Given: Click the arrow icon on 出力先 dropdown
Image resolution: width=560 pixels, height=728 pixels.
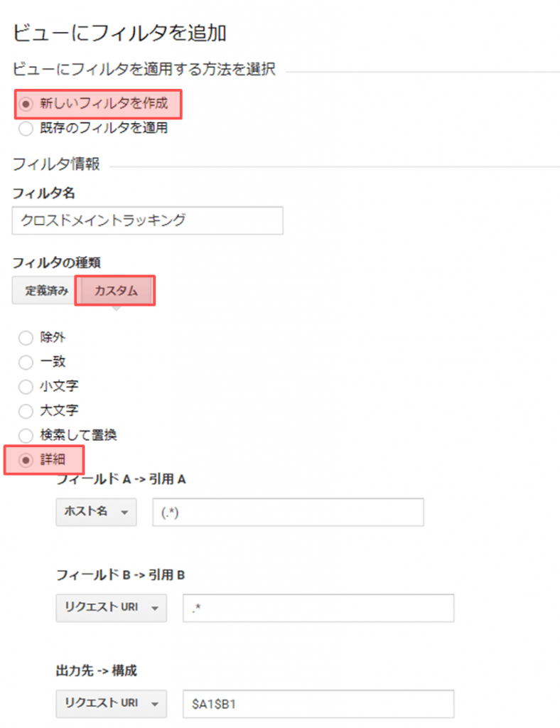Looking at the screenshot, I should (x=155, y=703).
